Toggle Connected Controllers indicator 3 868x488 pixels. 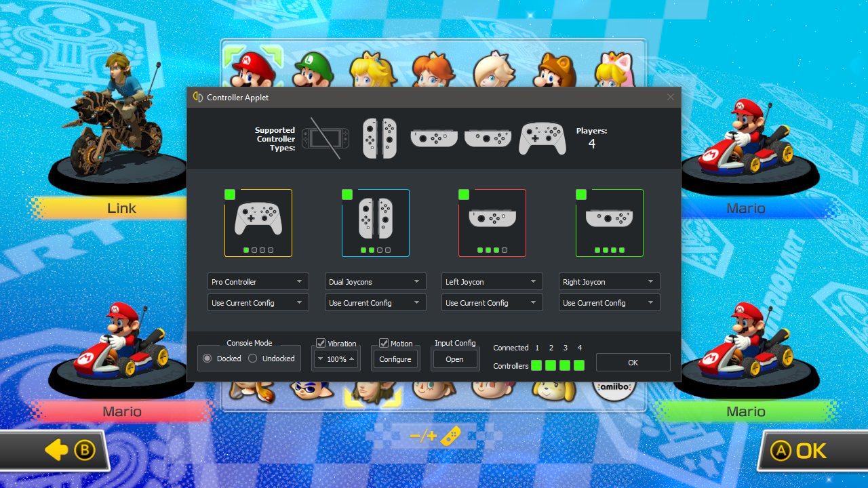(x=565, y=365)
